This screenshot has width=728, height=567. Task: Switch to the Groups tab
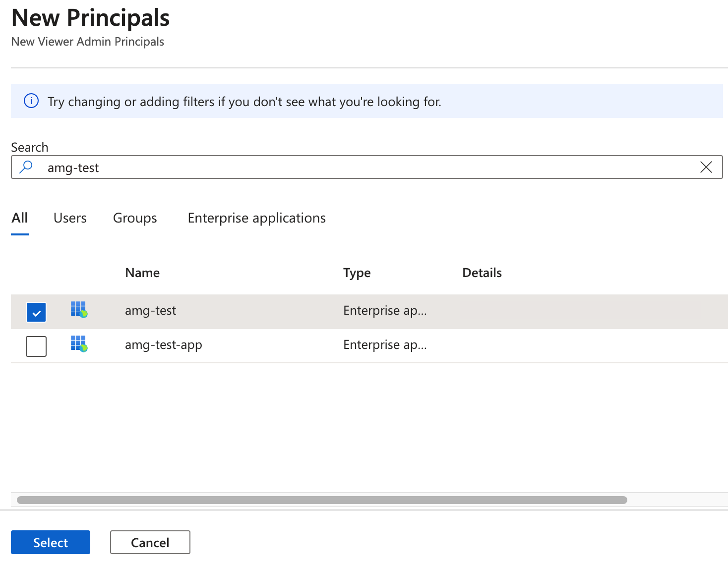(135, 218)
